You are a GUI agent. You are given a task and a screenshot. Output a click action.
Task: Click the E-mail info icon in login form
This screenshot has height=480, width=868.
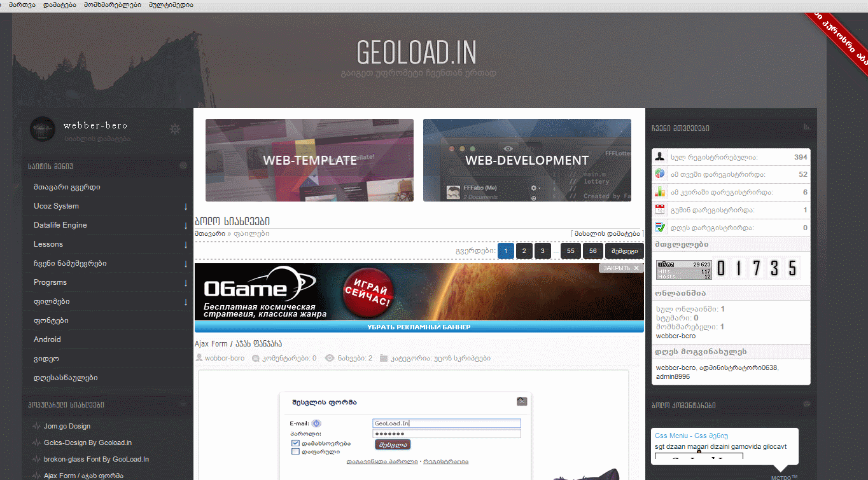316,423
